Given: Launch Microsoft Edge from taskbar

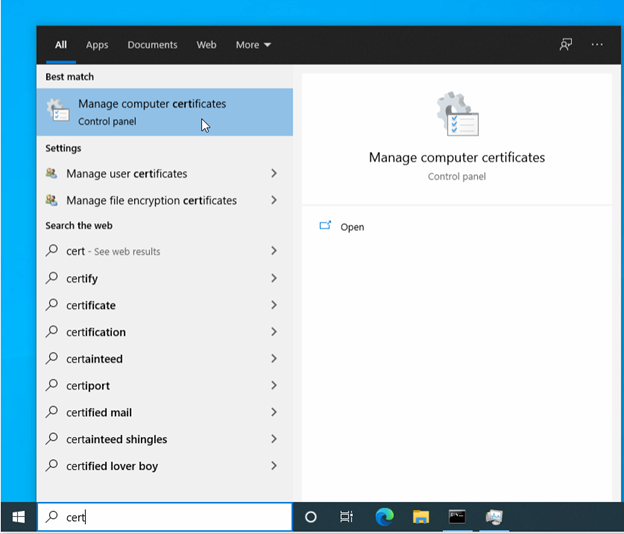Looking at the screenshot, I should 384,517.
